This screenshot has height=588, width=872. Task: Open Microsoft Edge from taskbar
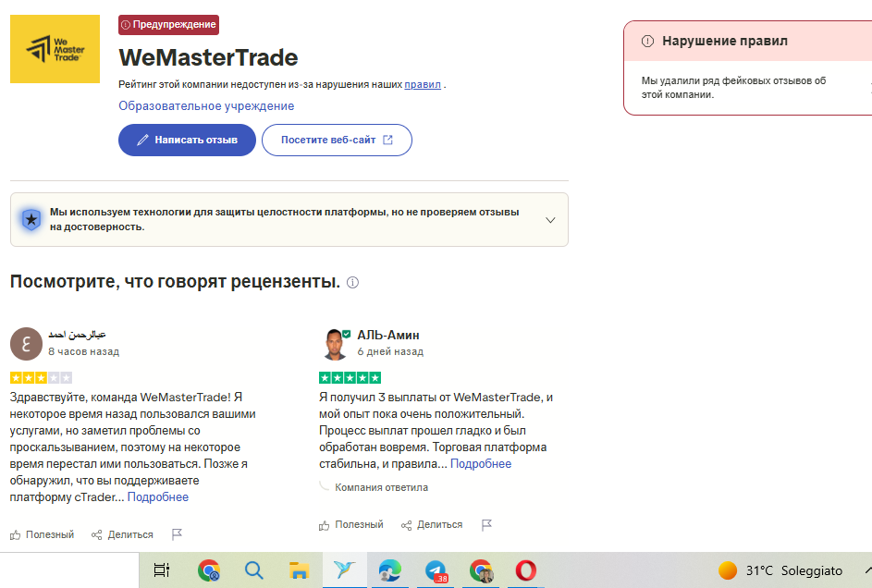point(390,570)
